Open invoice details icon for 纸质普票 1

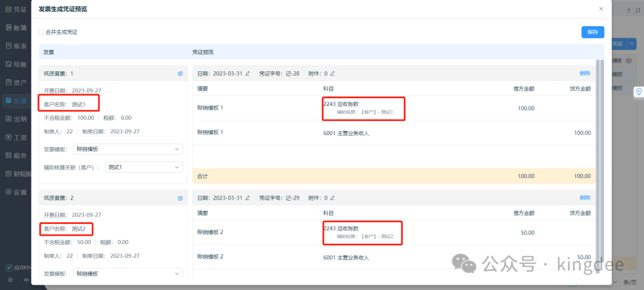click(x=180, y=74)
